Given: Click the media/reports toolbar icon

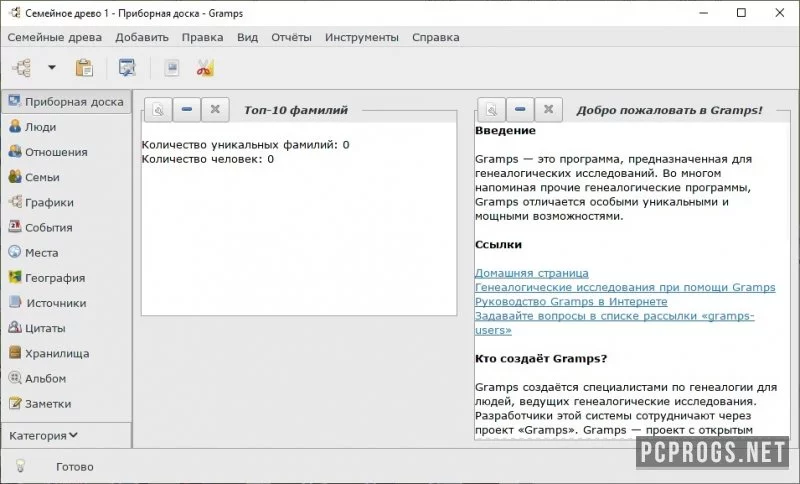Looking at the screenshot, I should tap(172, 67).
